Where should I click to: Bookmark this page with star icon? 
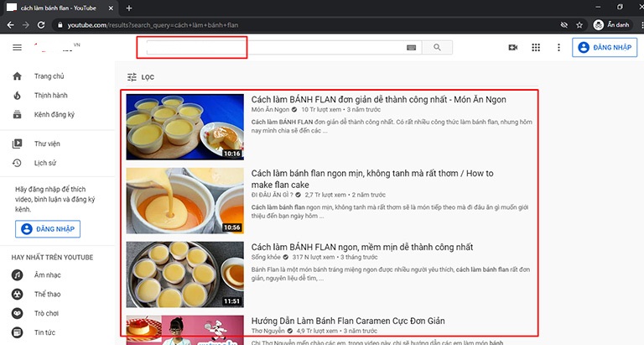click(x=579, y=25)
